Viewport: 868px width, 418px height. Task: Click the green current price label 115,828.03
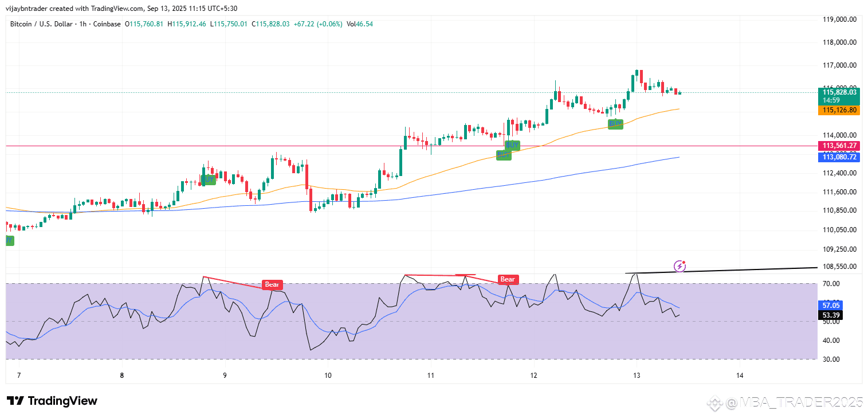(x=839, y=92)
